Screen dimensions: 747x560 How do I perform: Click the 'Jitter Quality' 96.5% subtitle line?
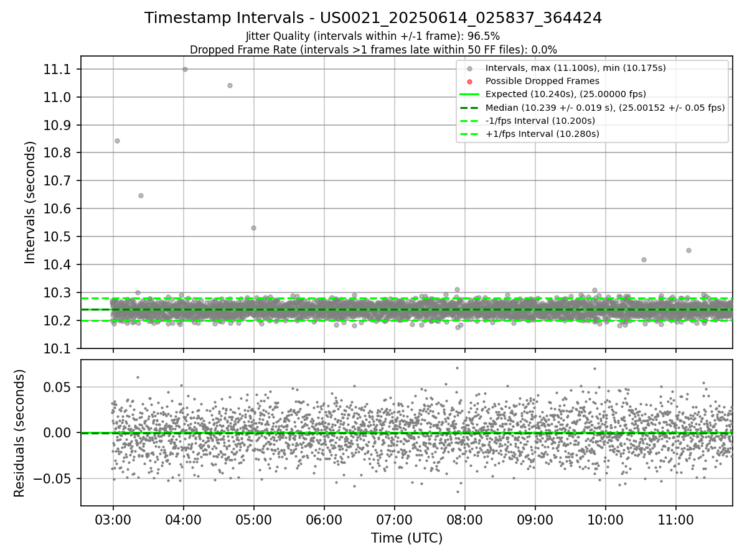point(373,36)
